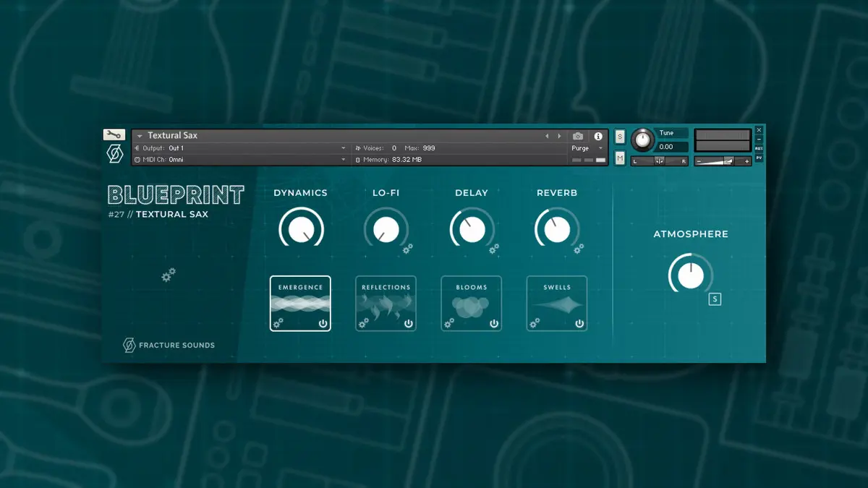Open Swells layer gear settings

pyautogui.click(x=535, y=323)
